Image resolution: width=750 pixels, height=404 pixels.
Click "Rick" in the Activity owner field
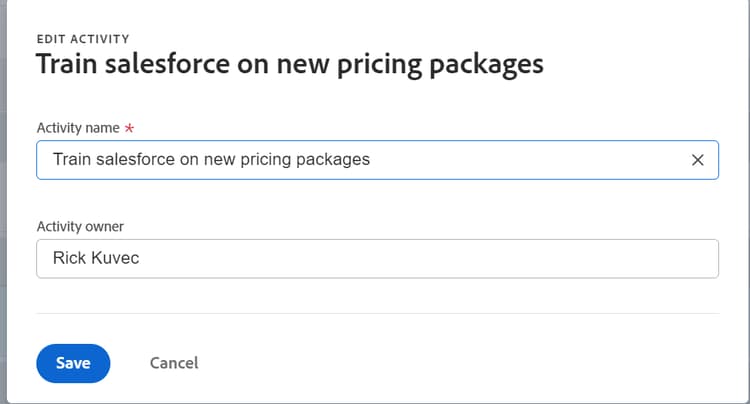tap(69, 259)
